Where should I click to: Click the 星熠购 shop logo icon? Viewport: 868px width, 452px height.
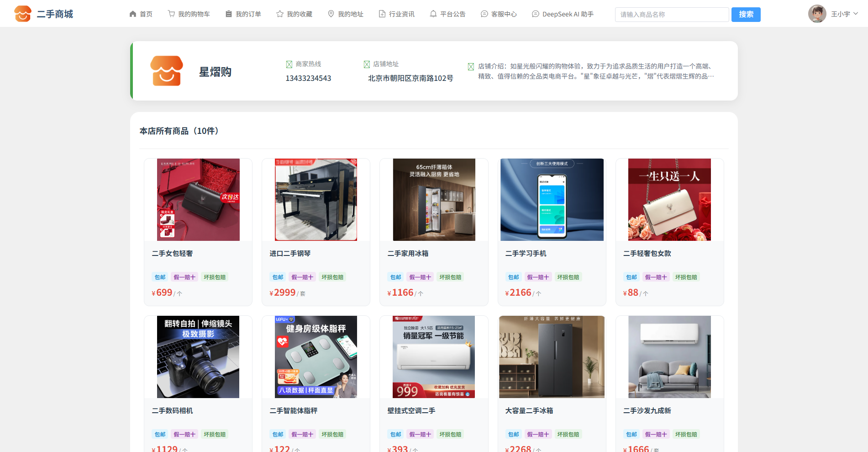coord(167,71)
